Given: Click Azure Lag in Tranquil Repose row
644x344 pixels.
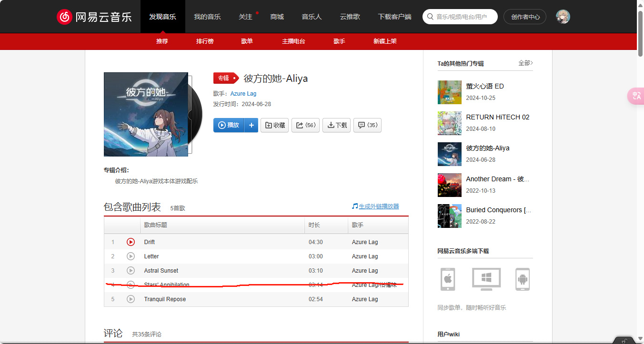Looking at the screenshot, I should point(365,299).
